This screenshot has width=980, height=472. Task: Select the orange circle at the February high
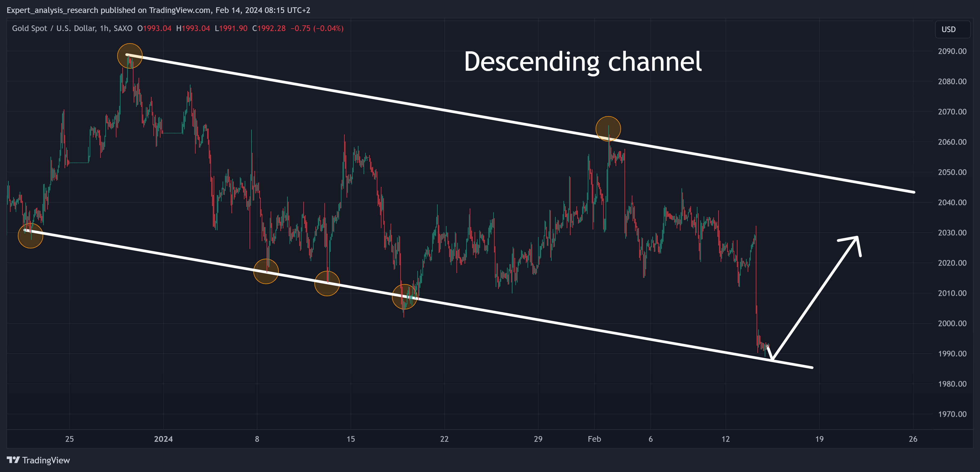pos(608,129)
